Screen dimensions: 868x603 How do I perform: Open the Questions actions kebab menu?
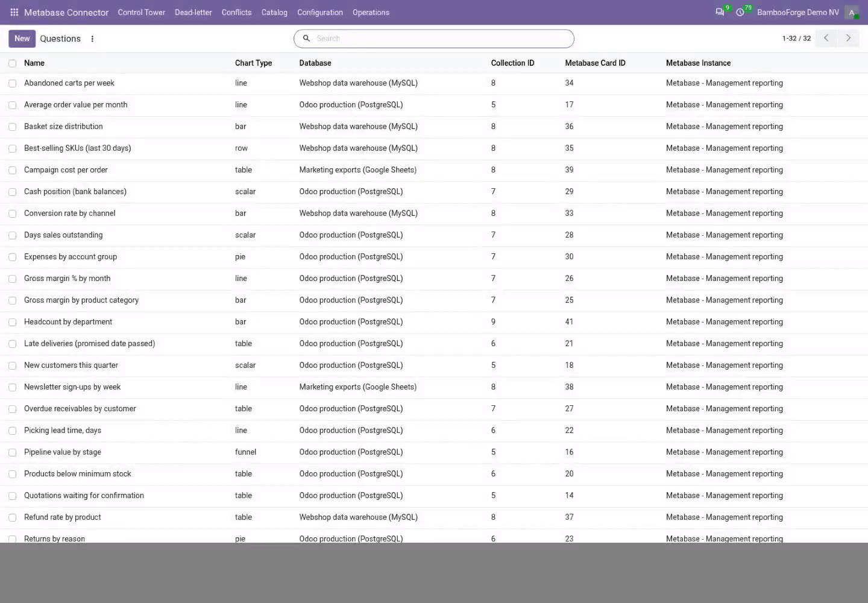[x=92, y=39]
